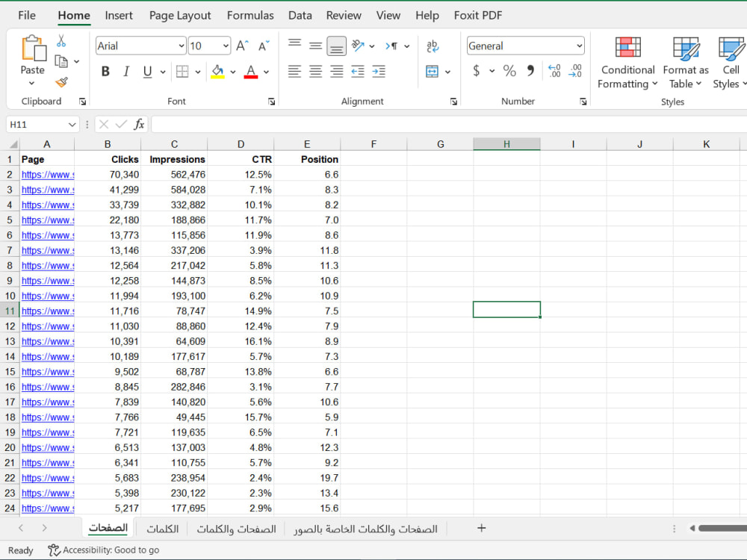Open the hyperlink in row 11

click(x=48, y=311)
